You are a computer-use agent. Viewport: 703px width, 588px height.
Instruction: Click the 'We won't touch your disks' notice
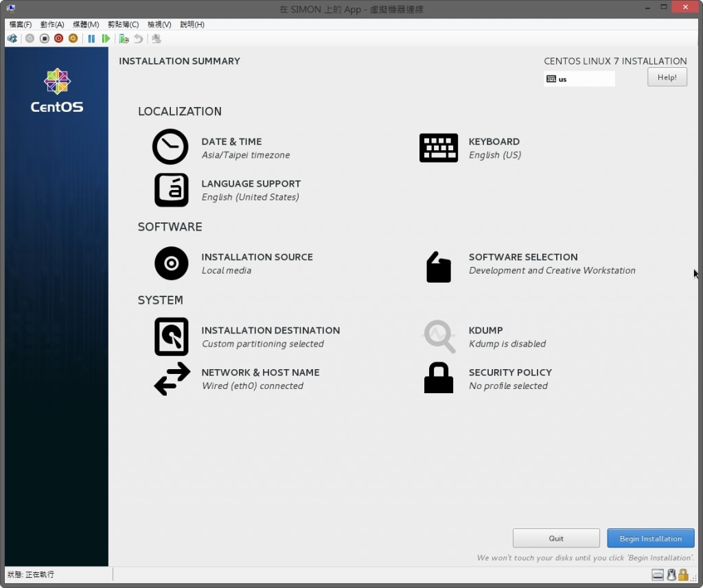point(586,558)
